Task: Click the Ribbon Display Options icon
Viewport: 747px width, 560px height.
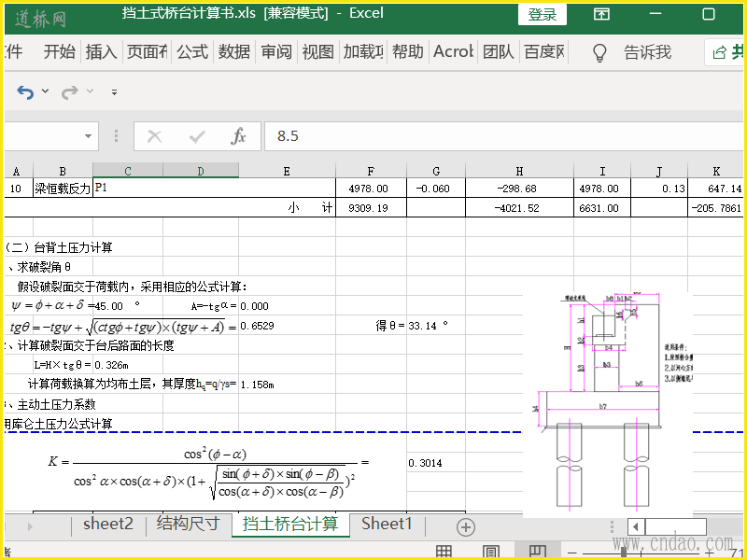Action: pyautogui.click(x=601, y=14)
